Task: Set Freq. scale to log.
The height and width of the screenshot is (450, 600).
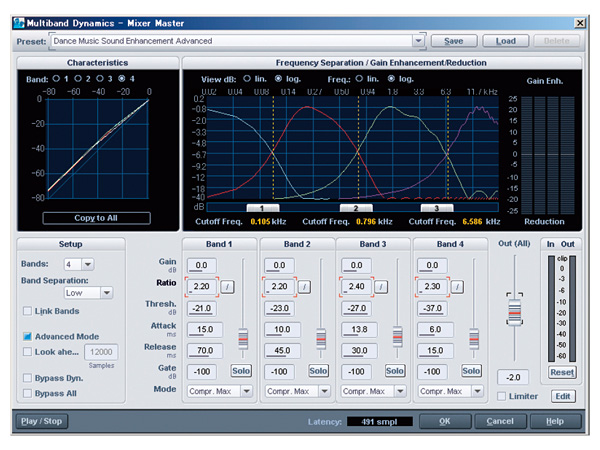Action: point(391,78)
